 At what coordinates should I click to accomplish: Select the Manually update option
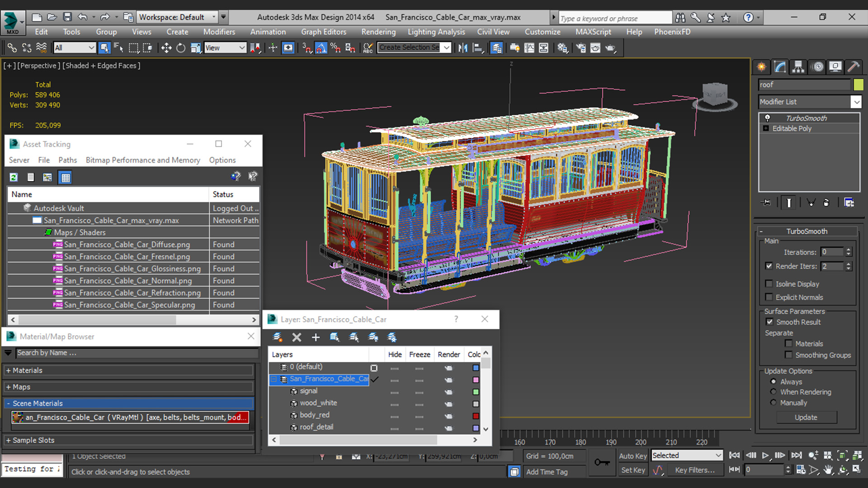click(774, 402)
